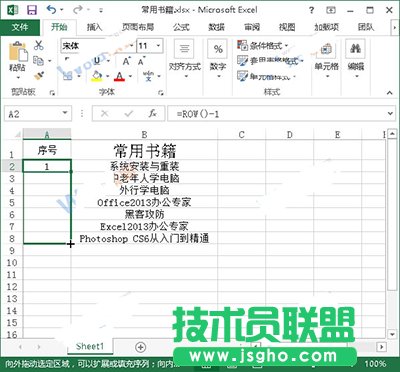Screen dimensions: 400x372
Task: Apply the yellow fill color
Action: click(97, 76)
